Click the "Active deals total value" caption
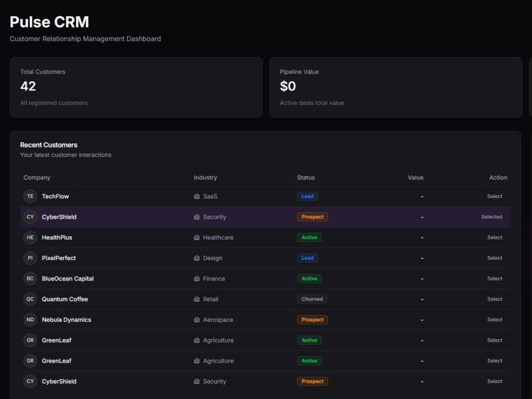Viewport: 532px width, 399px height. point(312,103)
